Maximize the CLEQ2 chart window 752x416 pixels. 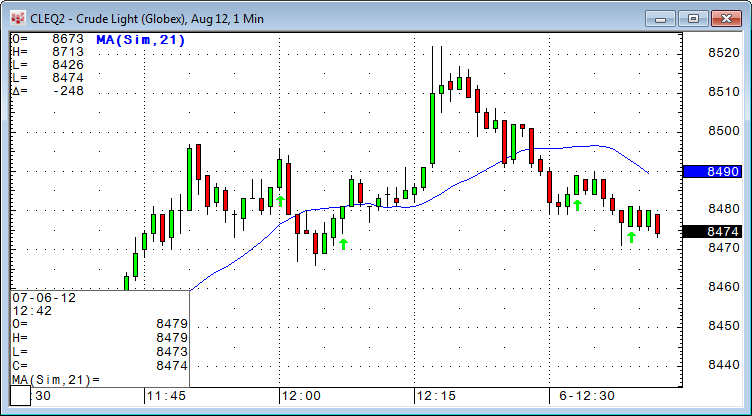point(694,17)
